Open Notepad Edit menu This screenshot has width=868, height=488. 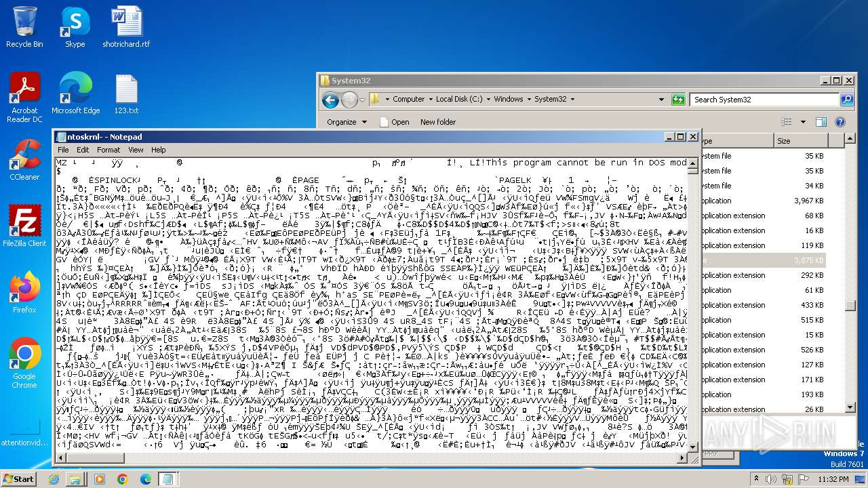click(83, 150)
